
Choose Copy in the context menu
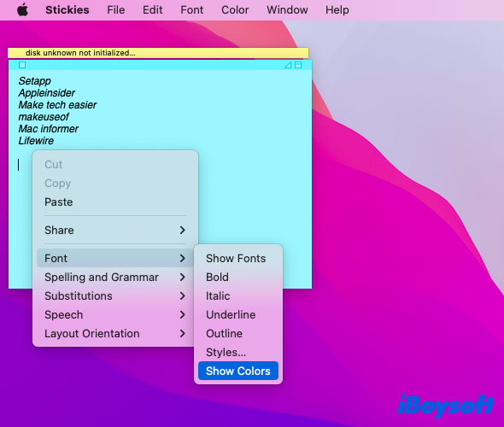pyautogui.click(x=115, y=183)
